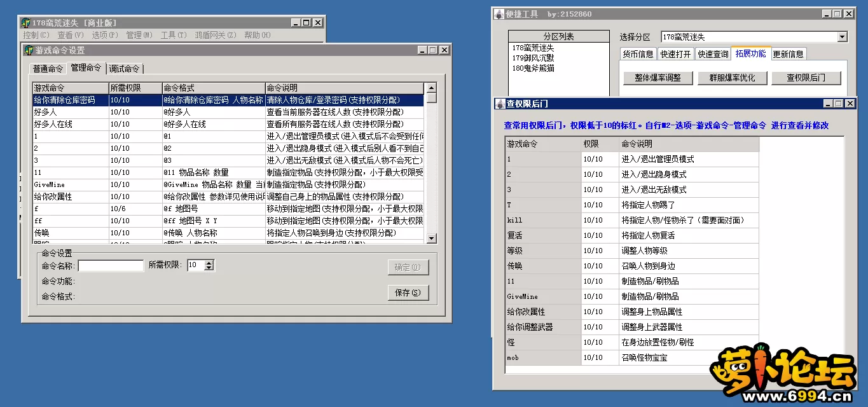
Task: Decrease 所需权限 value with down arrow
Action: click(209, 268)
